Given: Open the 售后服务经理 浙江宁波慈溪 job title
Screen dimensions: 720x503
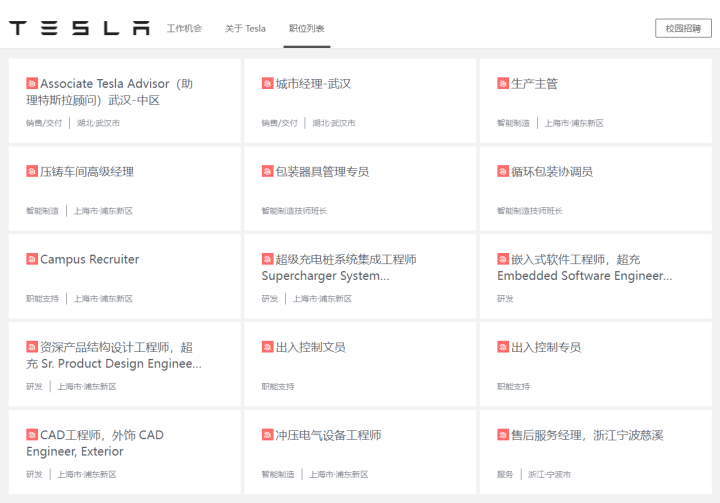Looking at the screenshot, I should pos(587,435).
